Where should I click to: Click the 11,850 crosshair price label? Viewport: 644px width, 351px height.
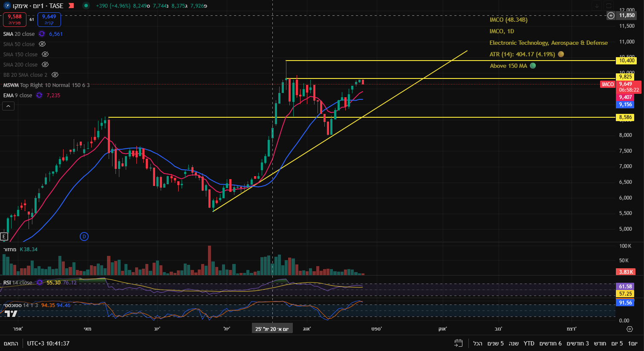(627, 15)
